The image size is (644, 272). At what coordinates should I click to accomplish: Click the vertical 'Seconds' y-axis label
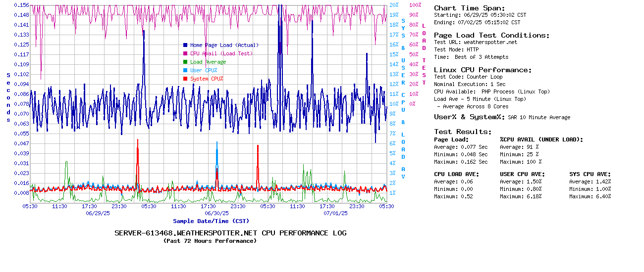pyautogui.click(x=8, y=97)
